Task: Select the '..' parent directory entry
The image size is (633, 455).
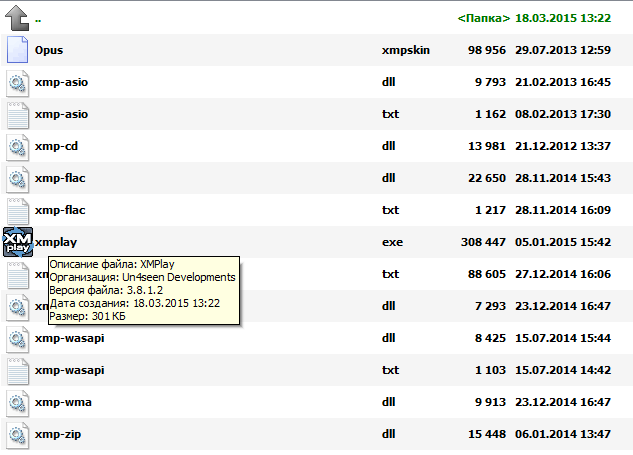Action: tap(38, 19)
